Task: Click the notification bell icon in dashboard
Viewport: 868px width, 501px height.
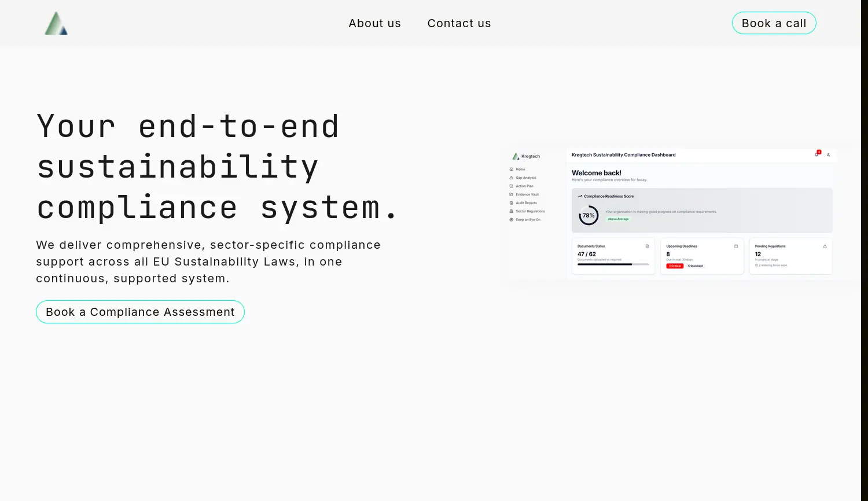Action: click(816, 154)
